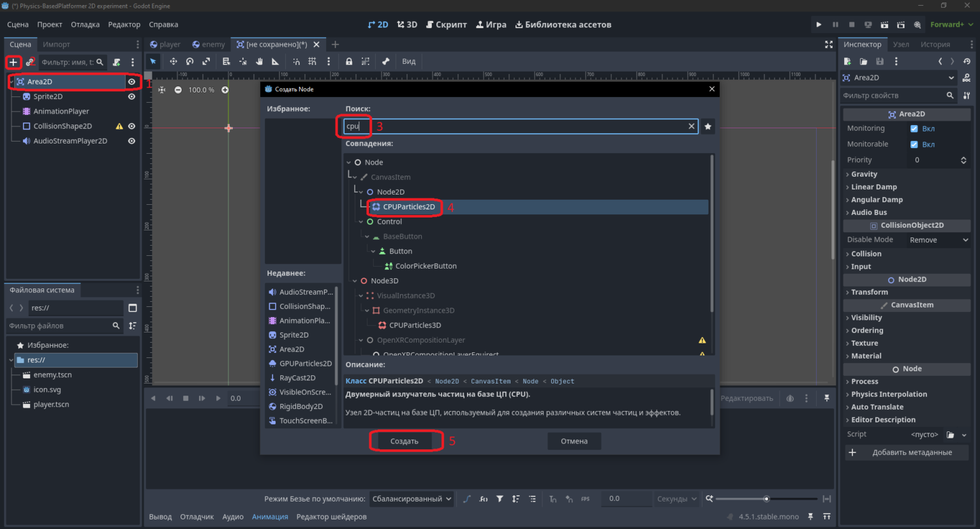Click the Отмена button
The image size is (980, 529).
[x=574, y=441]
